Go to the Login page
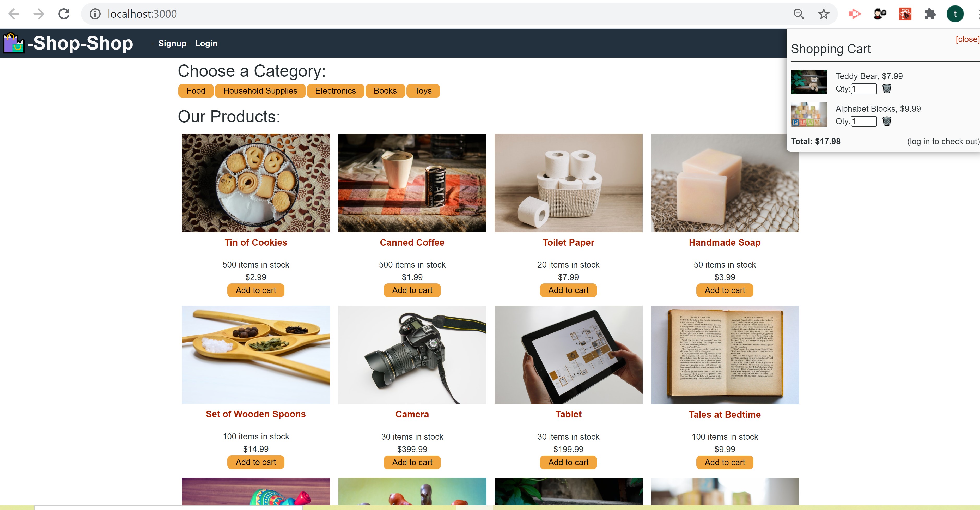 206,43
